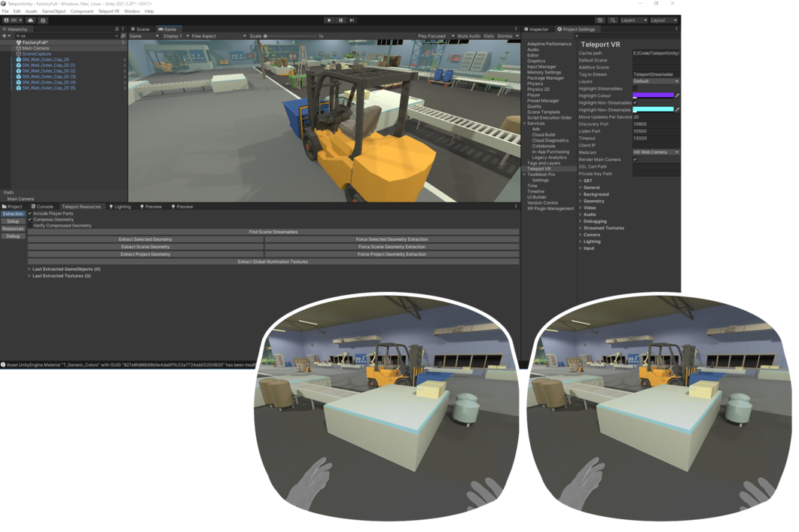The height and width of the screenshot is (532, 799).
Task: Enable the Highlight Streamables checkbox
Action: tap(635, 89)
